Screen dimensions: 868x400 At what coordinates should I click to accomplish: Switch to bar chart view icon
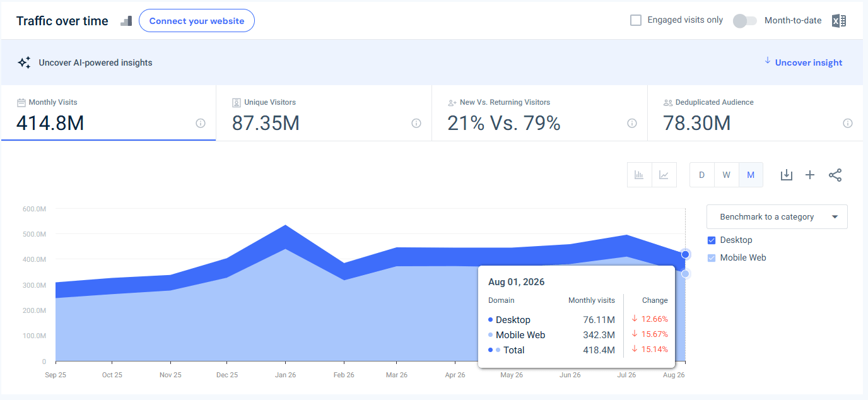coord(639,175)
